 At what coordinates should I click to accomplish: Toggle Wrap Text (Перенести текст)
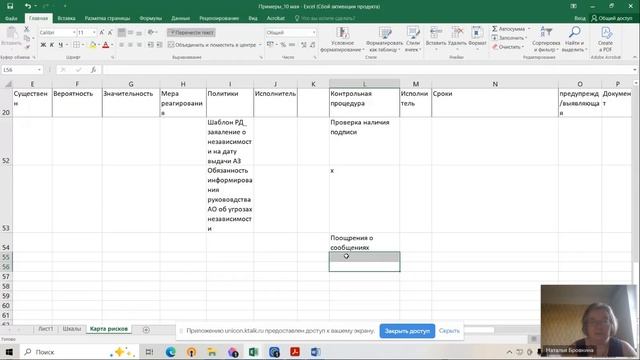(191, 32)
